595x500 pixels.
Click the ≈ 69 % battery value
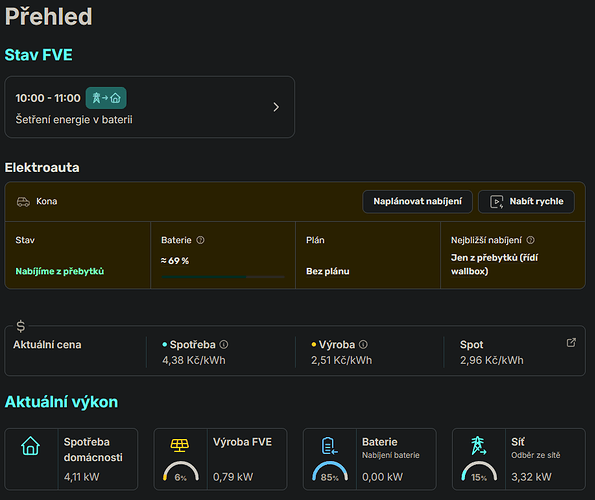175,261
